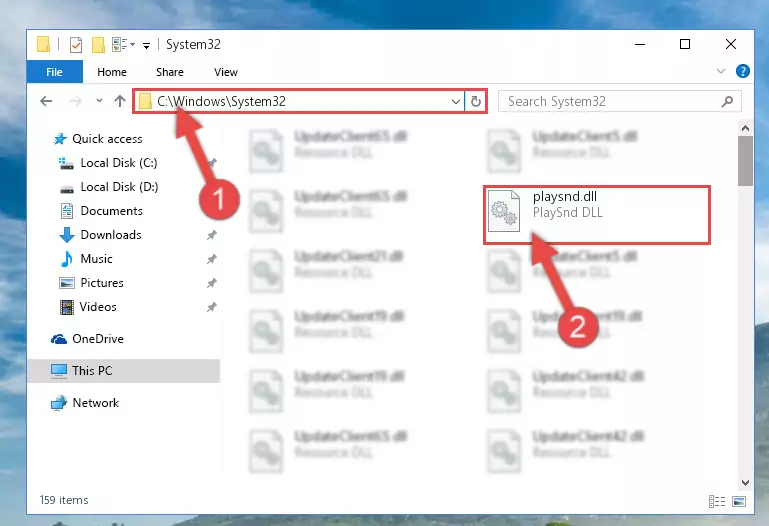Unpin Pictures using its pin icon
Image resolution: width=769 pixels, height=526 pixels.
coord(212,283)
